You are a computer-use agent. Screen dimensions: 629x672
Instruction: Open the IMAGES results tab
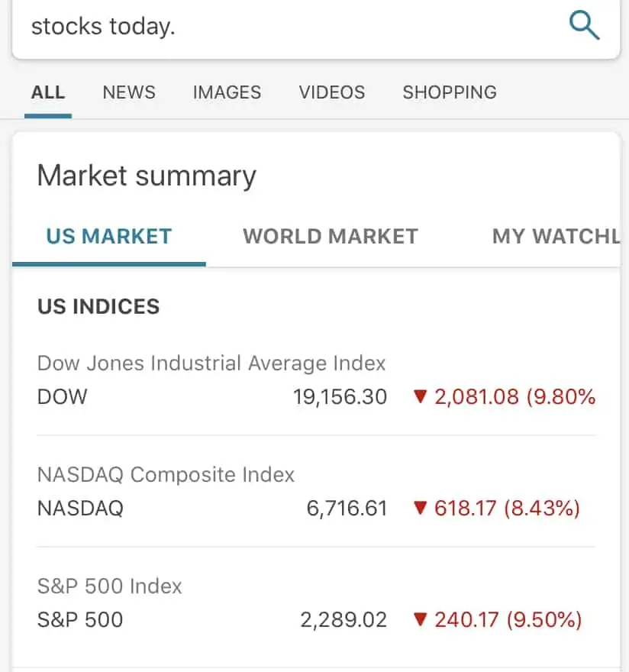point(227,92)
